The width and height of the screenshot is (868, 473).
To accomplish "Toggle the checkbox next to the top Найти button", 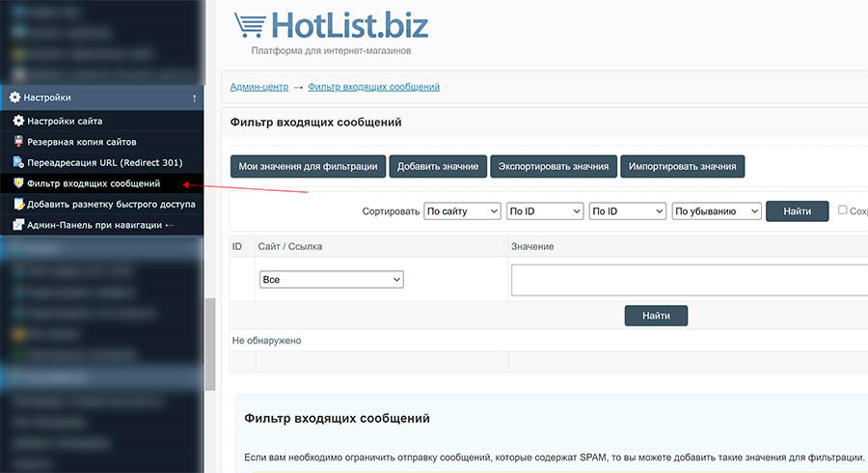I will coord(842,210).
